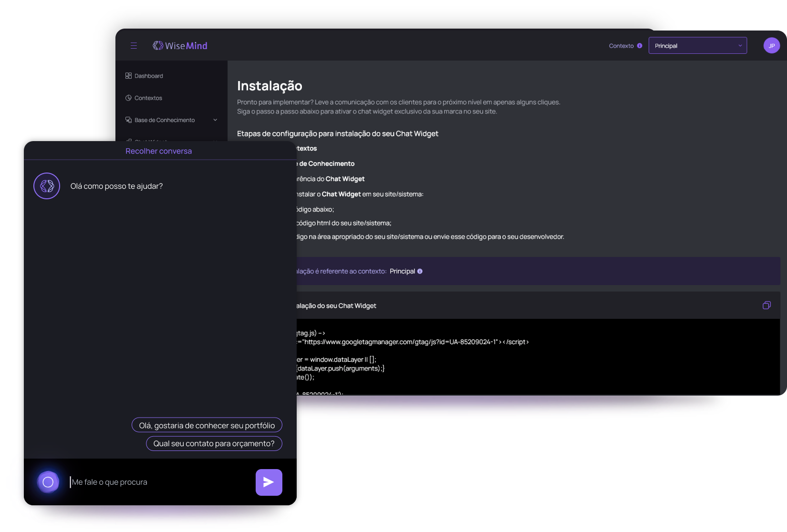This screenshot has width=787, height=532.
Task: Click the window.dataLayer code line
Action: (336, 359)
